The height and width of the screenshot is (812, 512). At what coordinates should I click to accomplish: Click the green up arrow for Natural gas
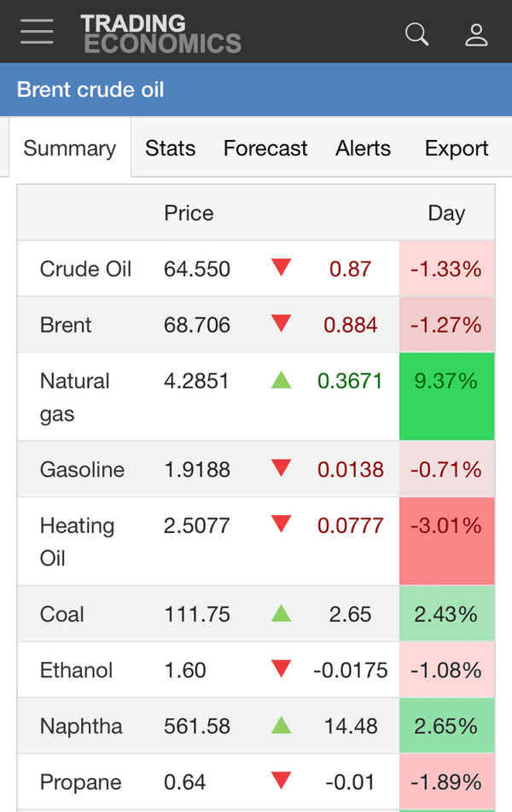[x=281, y=380]
